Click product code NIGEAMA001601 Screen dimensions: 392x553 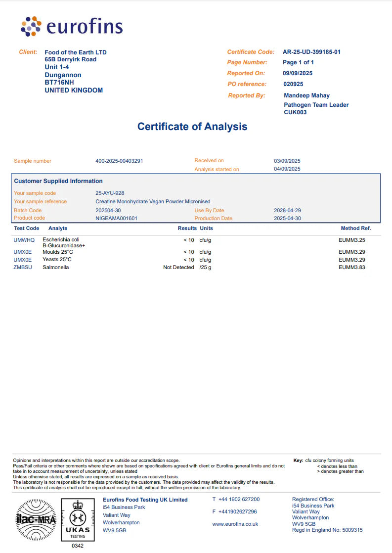(116, 218)
